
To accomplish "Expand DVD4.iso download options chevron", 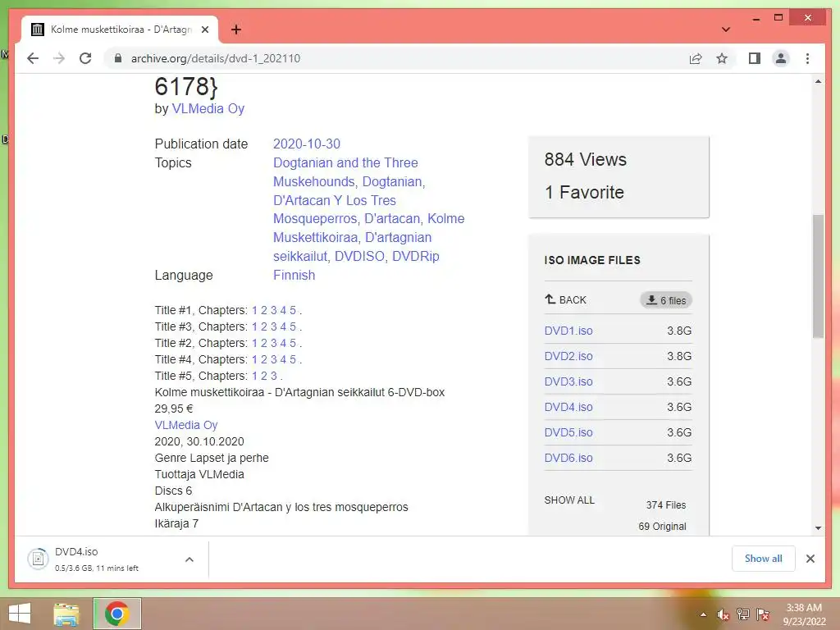I will click(x=189, y=559).
